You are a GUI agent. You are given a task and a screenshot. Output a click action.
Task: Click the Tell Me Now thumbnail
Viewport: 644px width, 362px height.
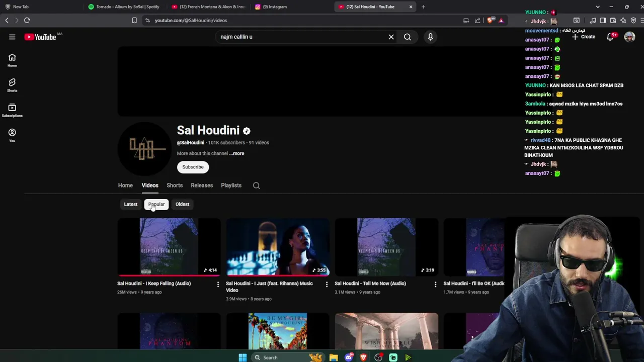click(386, 247)
